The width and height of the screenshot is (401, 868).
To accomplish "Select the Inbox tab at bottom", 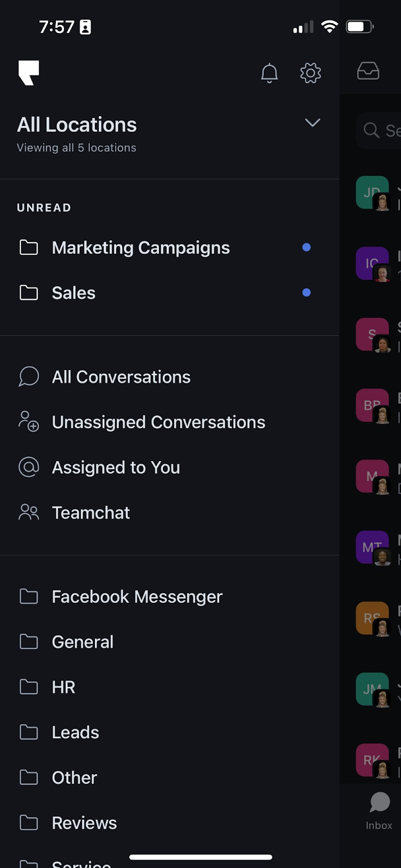I will 379,811.
